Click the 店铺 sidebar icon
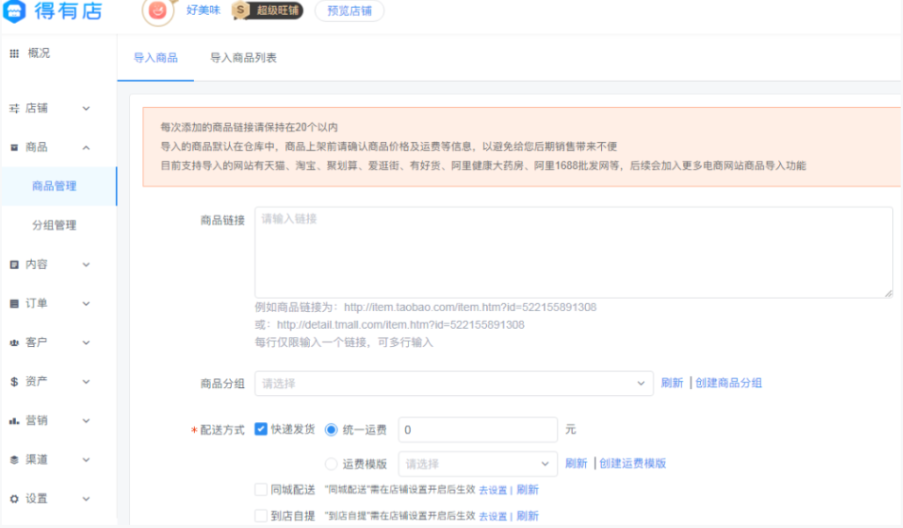The width and height of the screenshot is (903, 528). tap(14, 108)
